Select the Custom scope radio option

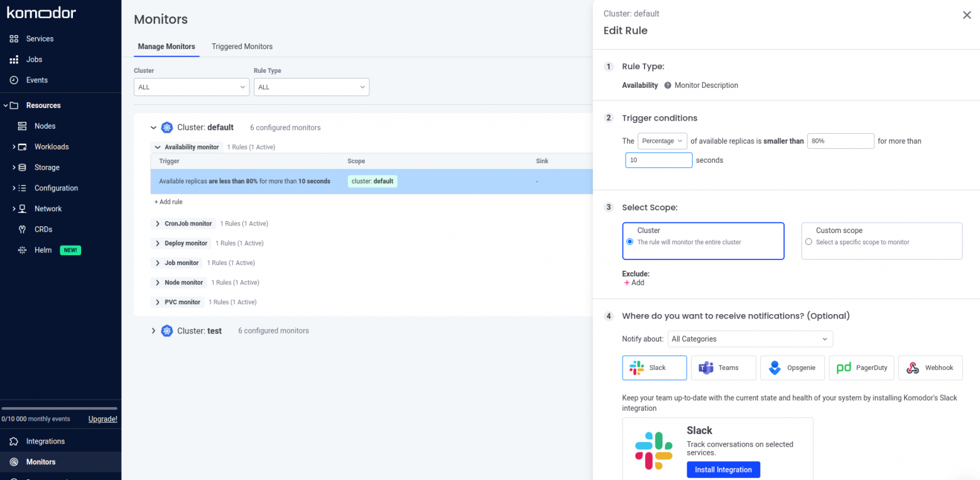pyautogui.click(x=808, y=242)
